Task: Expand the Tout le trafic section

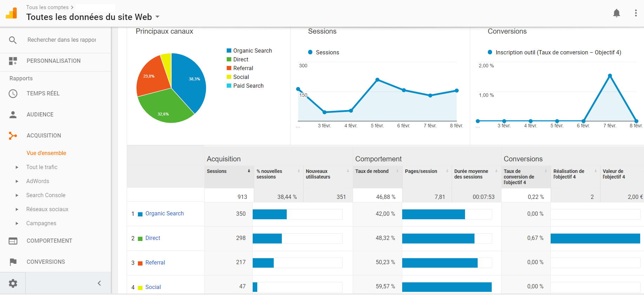Action: [17, 167]
